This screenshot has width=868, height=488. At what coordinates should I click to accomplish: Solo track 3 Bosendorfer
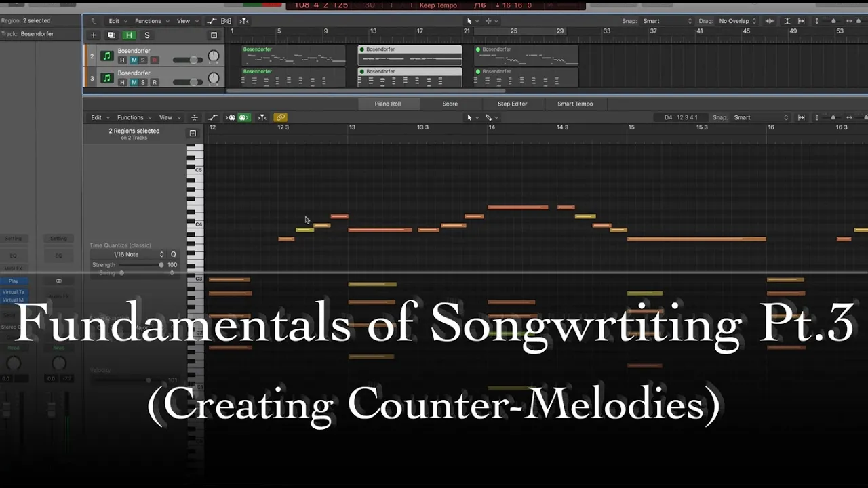[x=143, y=82]
